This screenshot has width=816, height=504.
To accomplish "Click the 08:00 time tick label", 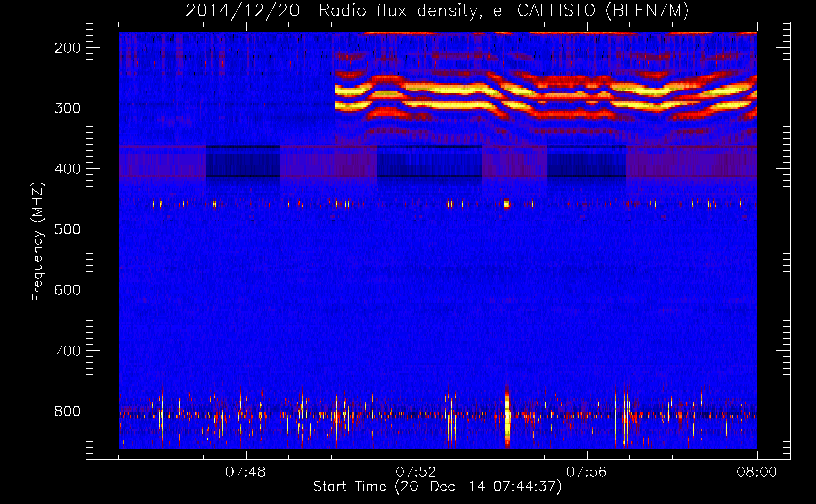I will pos(757,472).
